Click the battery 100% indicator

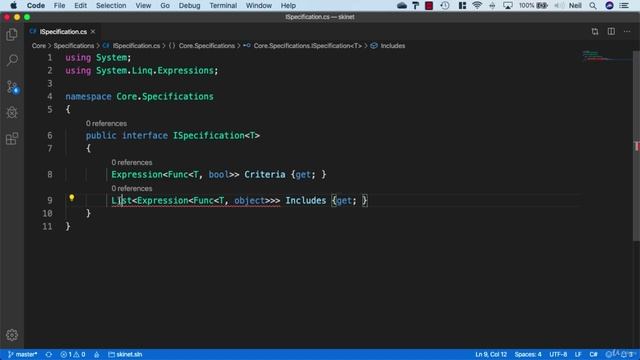tap(533, 5)
